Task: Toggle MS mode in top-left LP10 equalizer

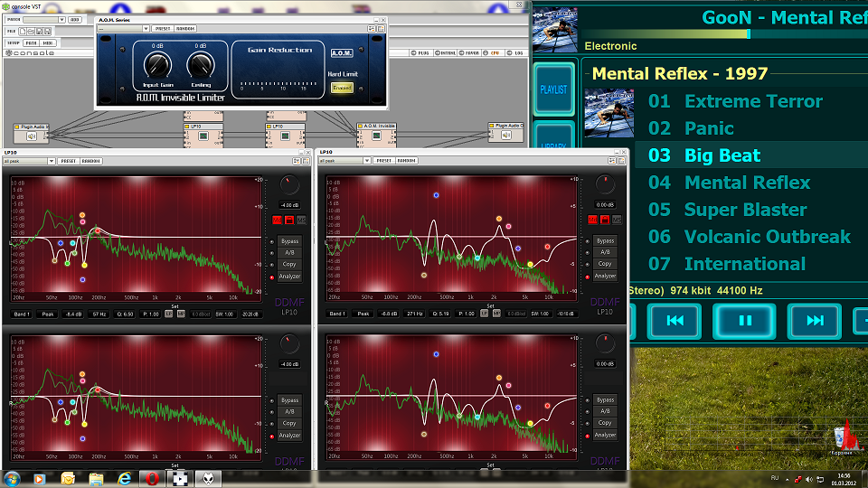Action: coord(301,220)
